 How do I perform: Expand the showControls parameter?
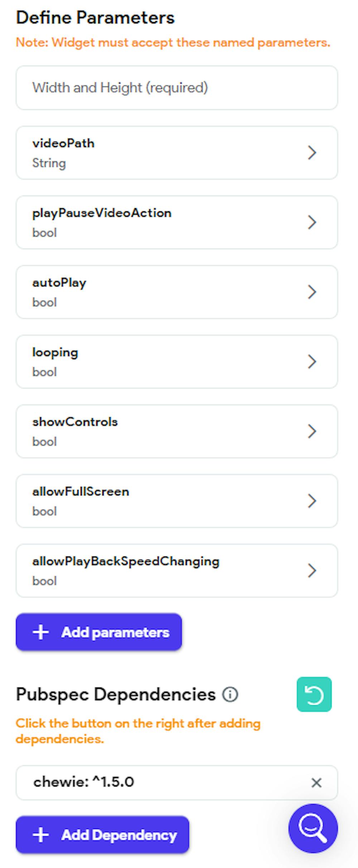click(x=313, y=431)
